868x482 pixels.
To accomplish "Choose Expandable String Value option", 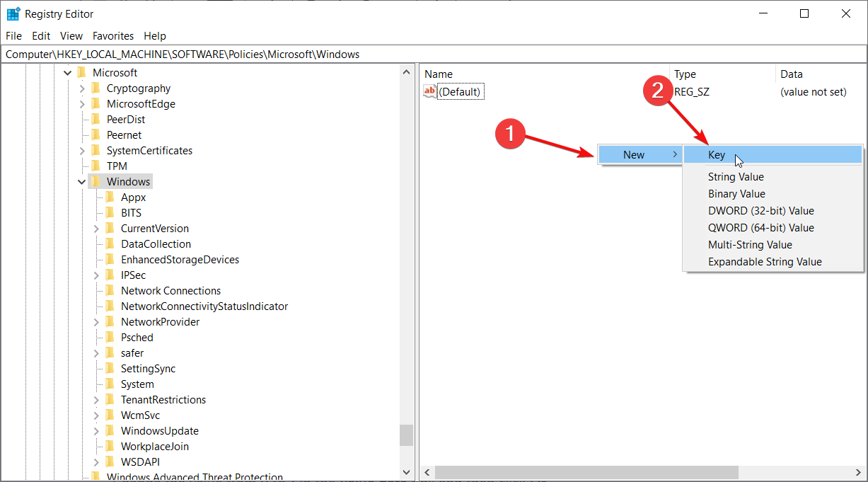I will coord(772,262).
